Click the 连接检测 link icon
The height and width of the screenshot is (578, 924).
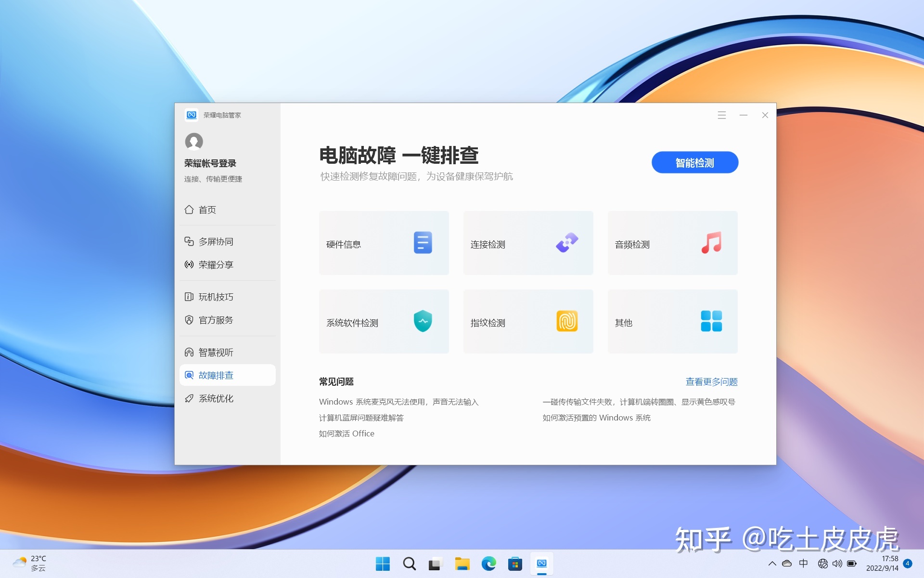[x=567, y=243]
